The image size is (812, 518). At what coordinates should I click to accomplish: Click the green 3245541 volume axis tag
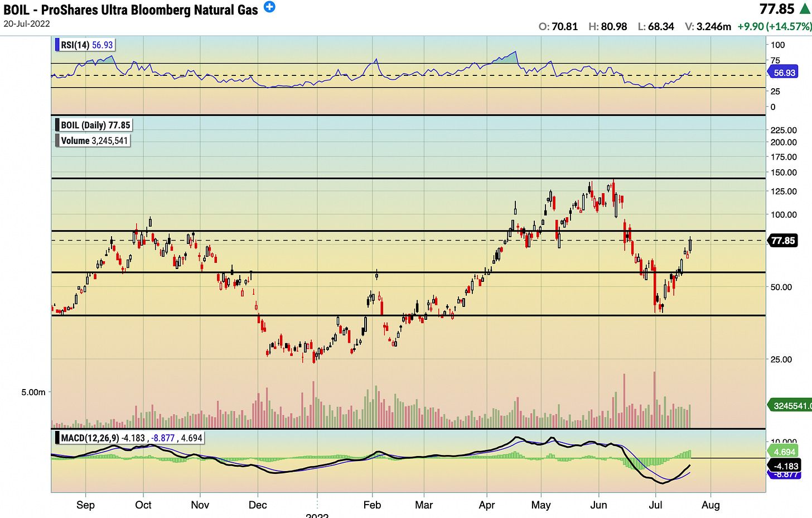click(x=790, y=406)
